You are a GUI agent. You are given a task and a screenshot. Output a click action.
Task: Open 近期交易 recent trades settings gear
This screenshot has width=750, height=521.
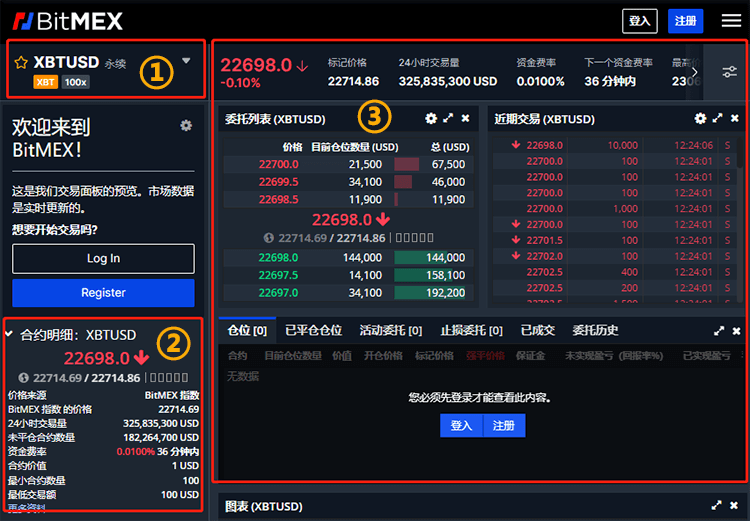pos(700,118)
